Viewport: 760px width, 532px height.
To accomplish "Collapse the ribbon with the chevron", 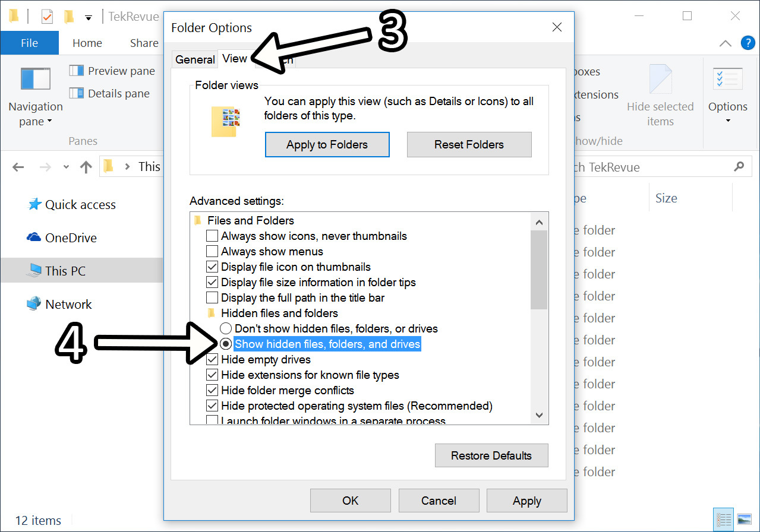I will 726,43.
